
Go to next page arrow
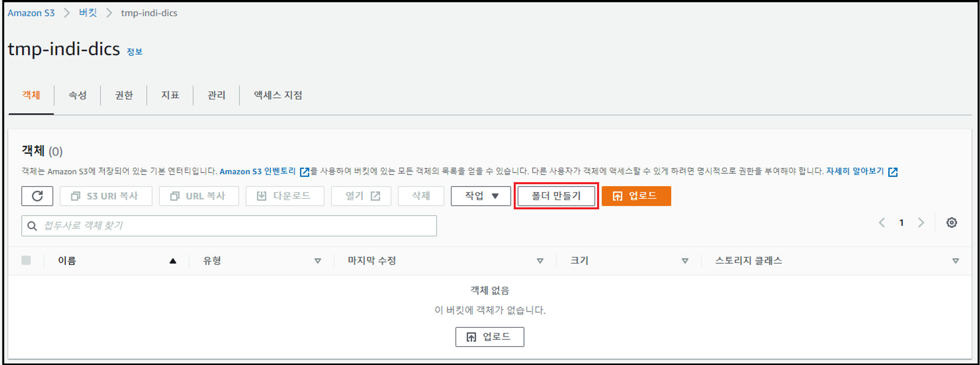pyautogui.click(x=921, y=223)
